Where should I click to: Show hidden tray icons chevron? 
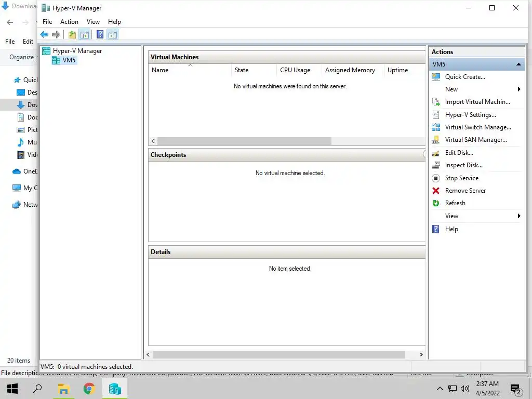point(440,389)
